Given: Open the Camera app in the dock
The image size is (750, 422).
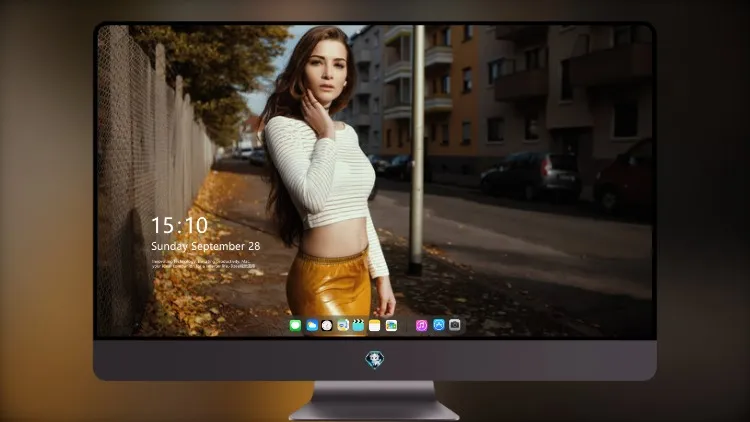Looking at the screenshot, I should coord(455,325).
